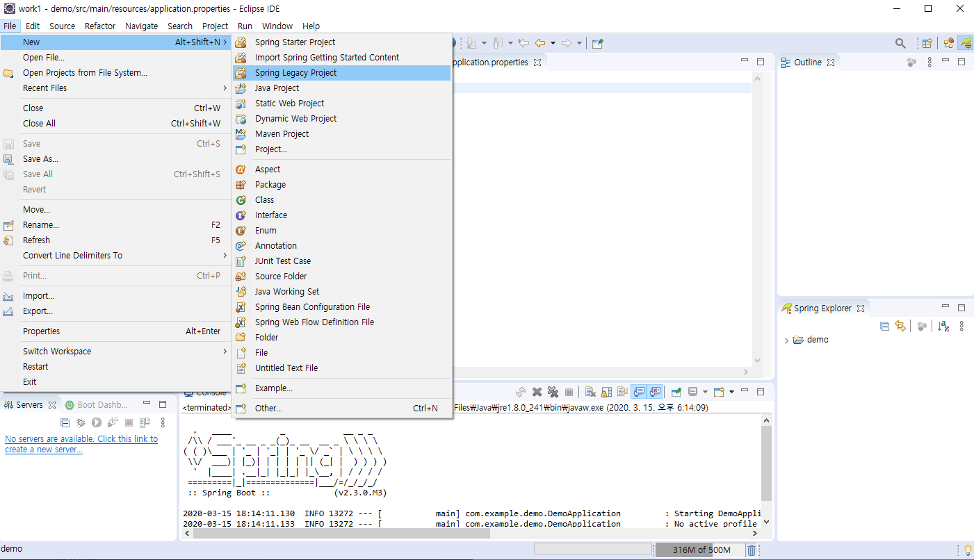Click the forward navigation arrow icon

click(567, 43)
